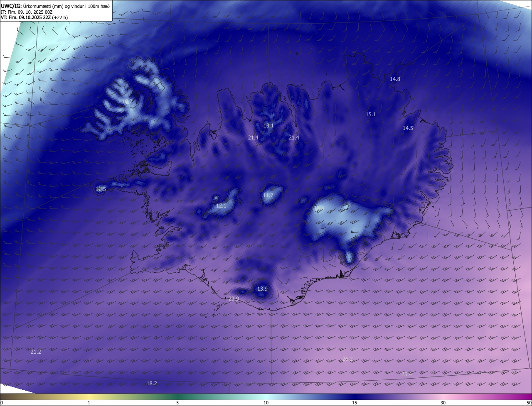
Task: Select the 23.9 value on the south coast
Action: [x=234, y=299]
